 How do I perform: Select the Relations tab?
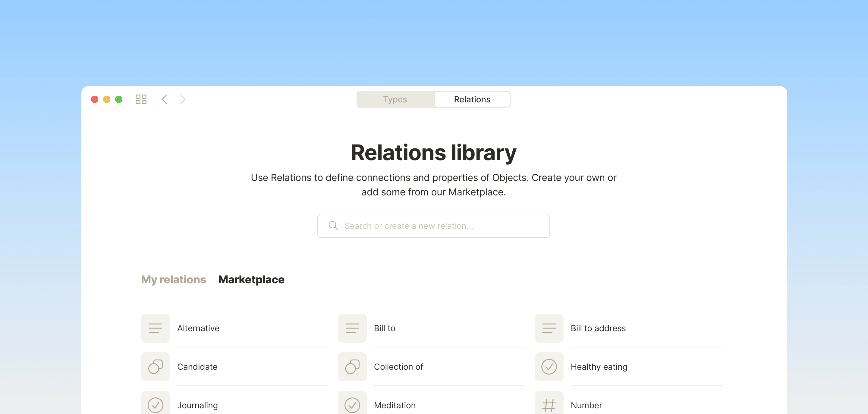pos(472,99)
